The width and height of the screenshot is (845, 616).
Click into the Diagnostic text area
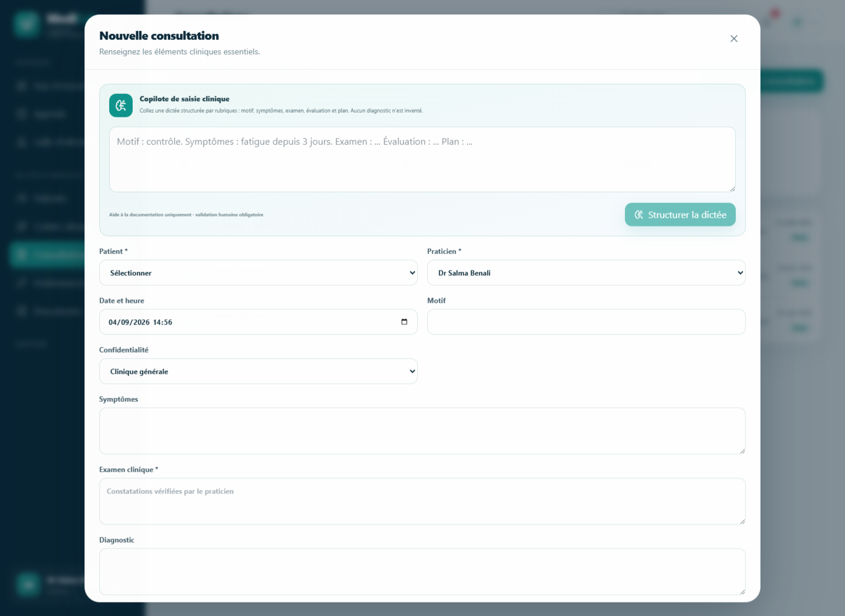(x=422, y=572)
